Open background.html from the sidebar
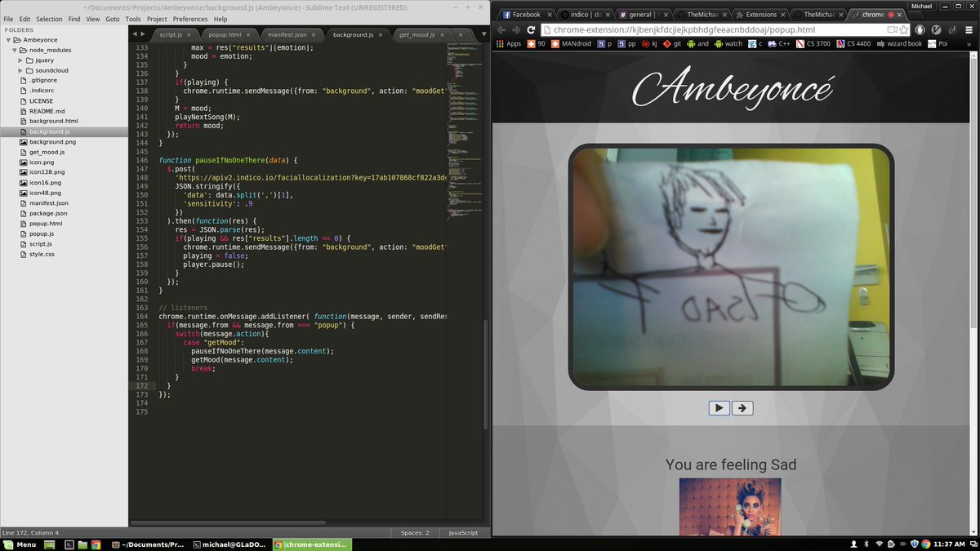This screenshot has height=551, width=980. point(53,122)
